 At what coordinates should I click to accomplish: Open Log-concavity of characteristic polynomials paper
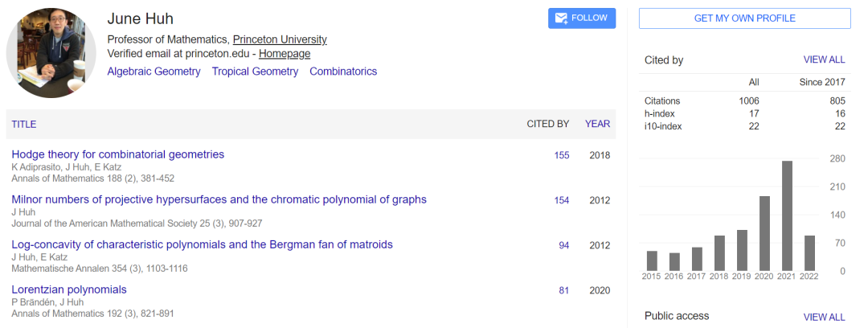click(x=202, y=244)
